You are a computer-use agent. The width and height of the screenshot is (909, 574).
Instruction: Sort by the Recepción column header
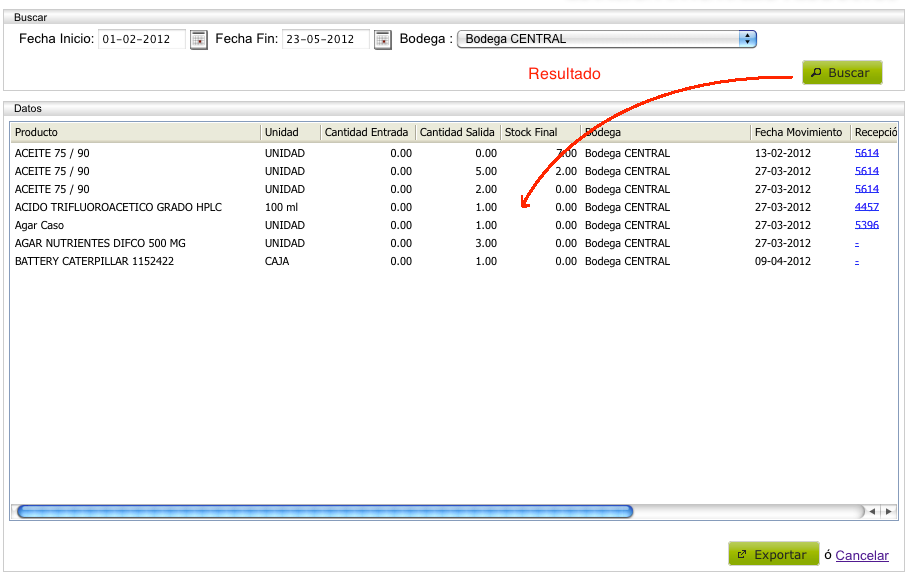(x=875, y=132)
